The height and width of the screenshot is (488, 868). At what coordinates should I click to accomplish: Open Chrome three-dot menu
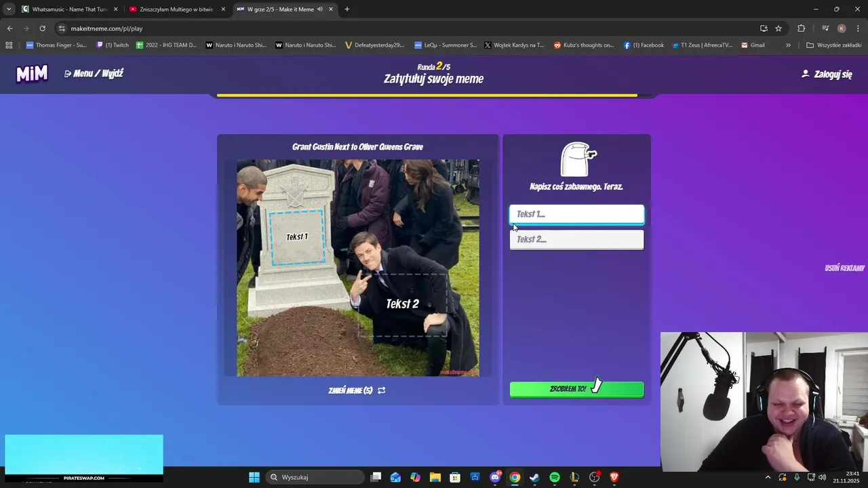click(x=859, y=28)
